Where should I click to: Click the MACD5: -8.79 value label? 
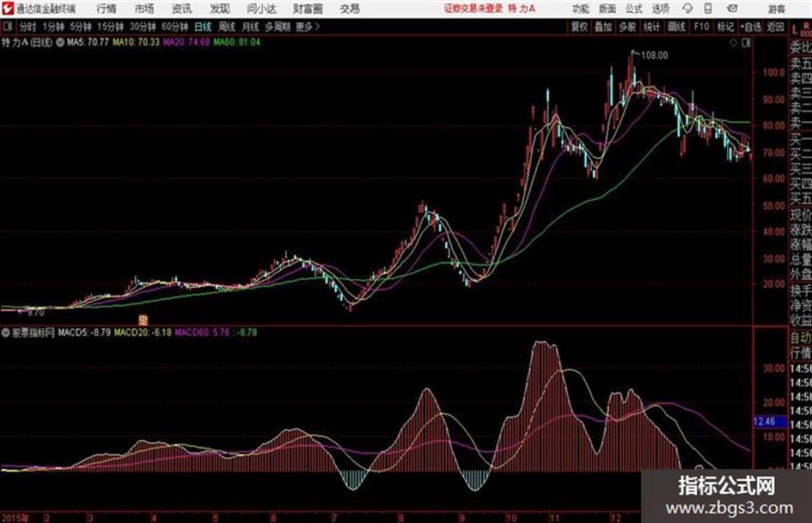[x=84, y=332]
